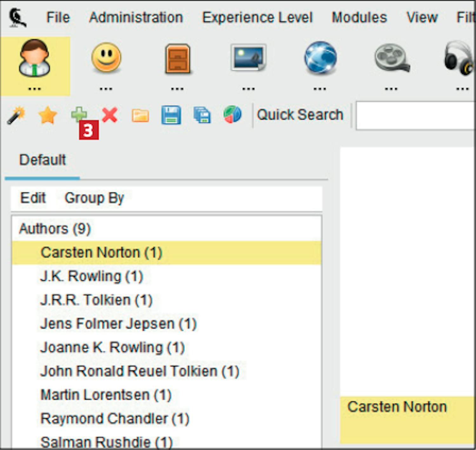
Task: Click the pie chart icon
Action: click(x=233, y=114)
